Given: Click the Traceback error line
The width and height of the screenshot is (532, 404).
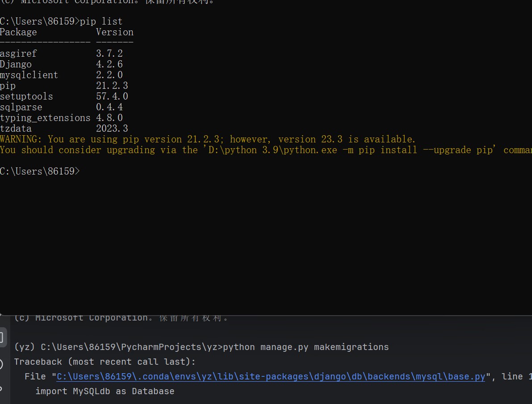Looking at the screenshot, I should [x=105, y=362].
